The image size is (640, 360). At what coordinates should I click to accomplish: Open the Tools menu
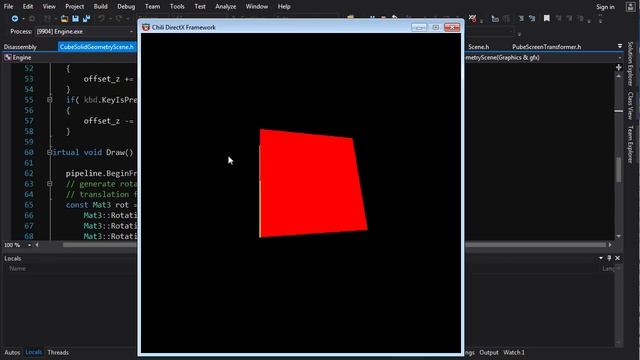177,7
